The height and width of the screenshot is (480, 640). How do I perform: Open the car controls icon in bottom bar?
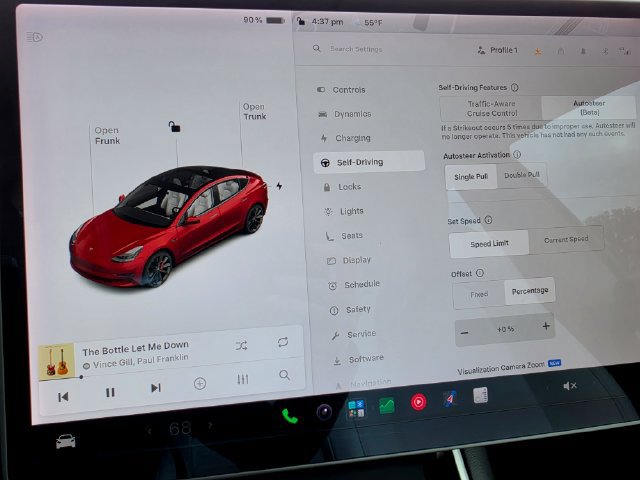[66, 442]
